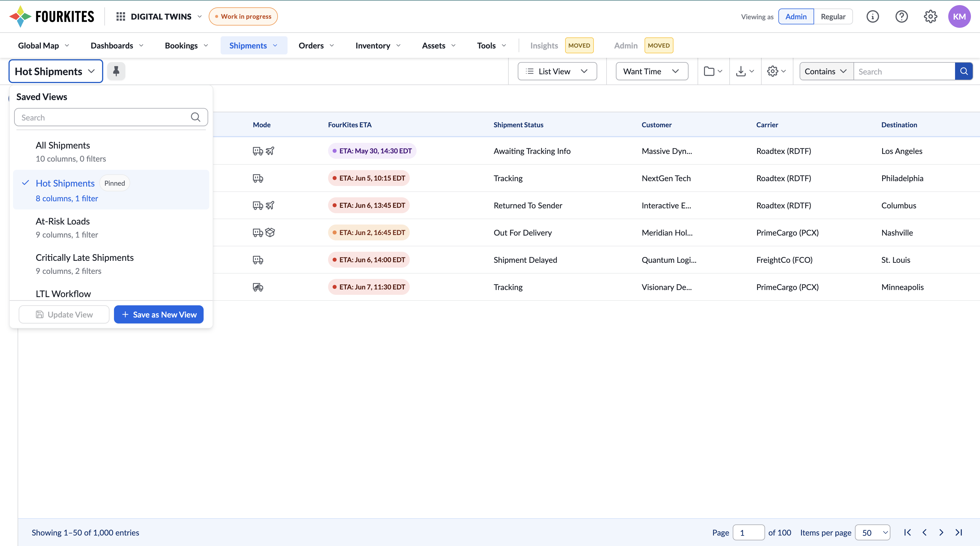Select the Hot Shipments pinned view
980x546 pixels.
[111, 190]
